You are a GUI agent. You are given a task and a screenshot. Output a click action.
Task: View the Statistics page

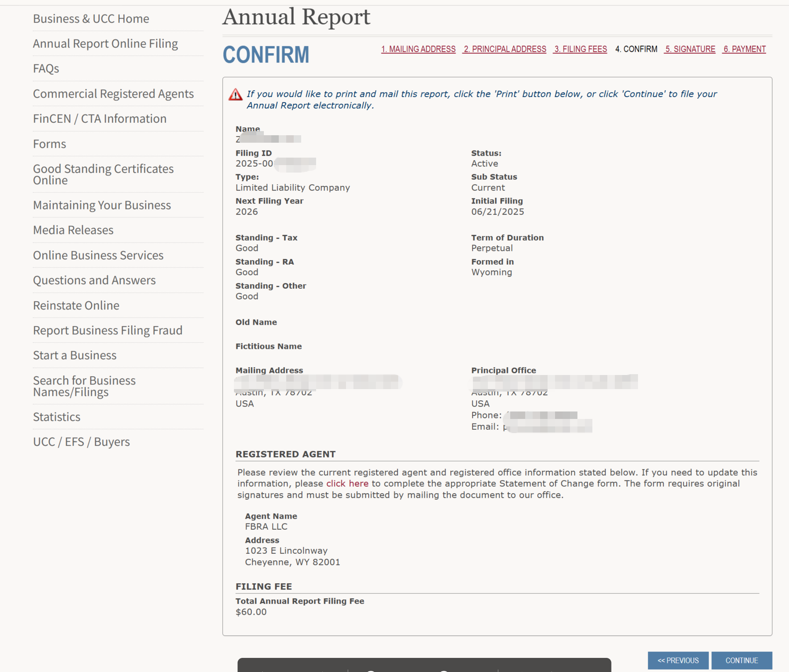pyautogui.click(x=57, y=417)
